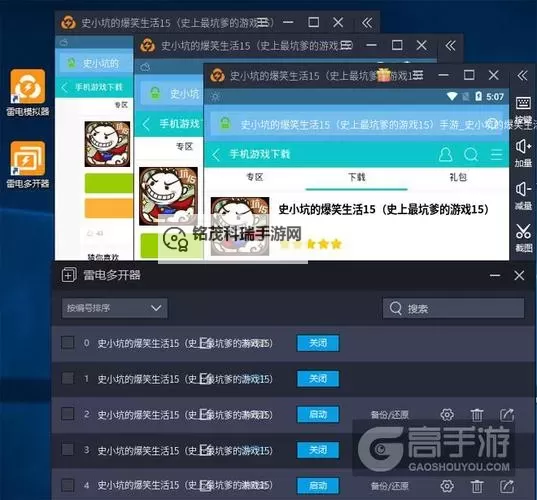537x500 pixels.
Task: Collapse sidebar of the rearmost emulator window
Action: (x=367, y=23)
